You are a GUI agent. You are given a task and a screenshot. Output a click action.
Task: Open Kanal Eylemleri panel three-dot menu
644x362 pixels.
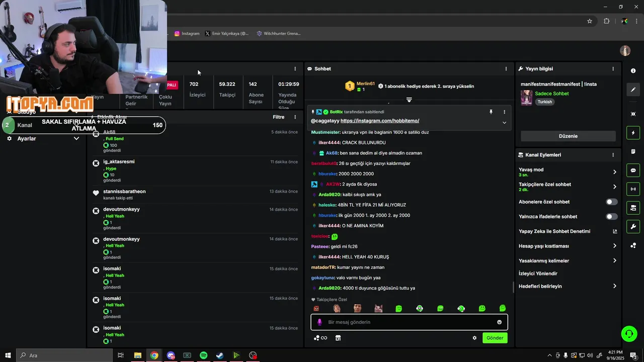click(x=613, y=155)
